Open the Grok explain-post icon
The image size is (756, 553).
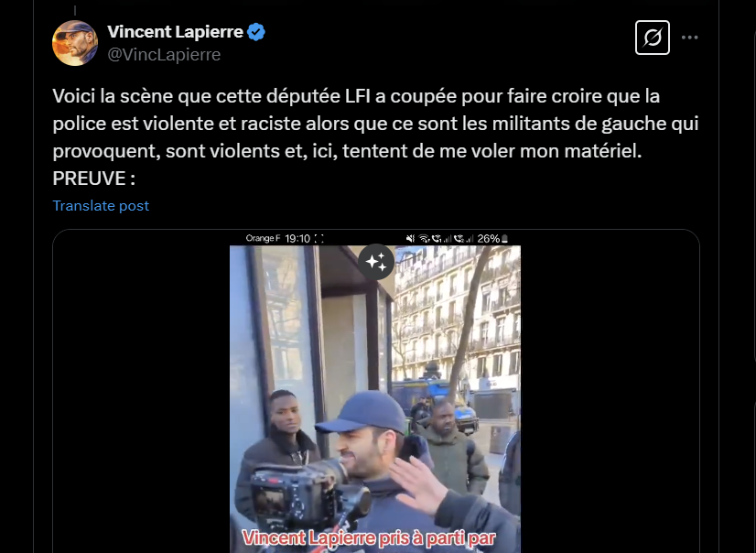point(653,38)
